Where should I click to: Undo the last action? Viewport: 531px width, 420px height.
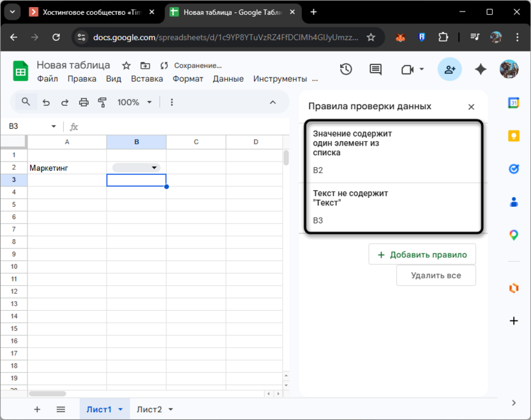point(46,102)
